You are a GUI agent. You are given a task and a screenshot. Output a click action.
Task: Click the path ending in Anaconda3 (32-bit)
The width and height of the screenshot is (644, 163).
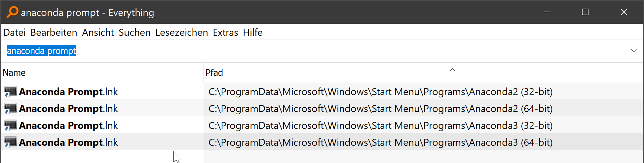coord(381,126)
